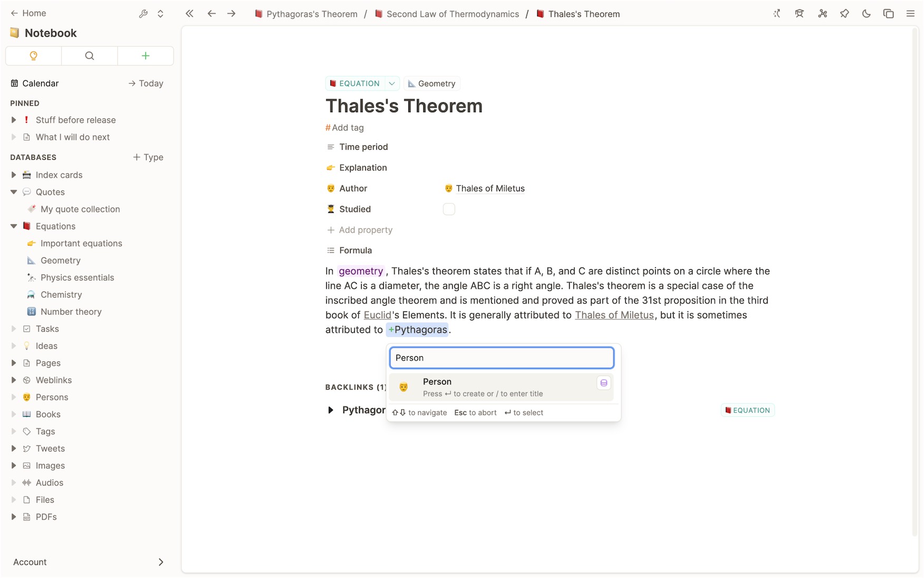Pin page using pin icon
This screenshot has height=578, width=924.
pos(844,14)
